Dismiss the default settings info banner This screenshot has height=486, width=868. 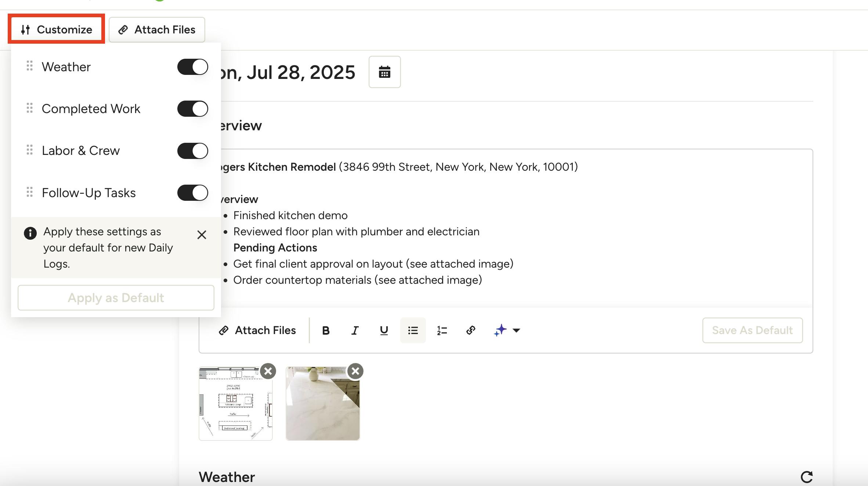[202, 235]
